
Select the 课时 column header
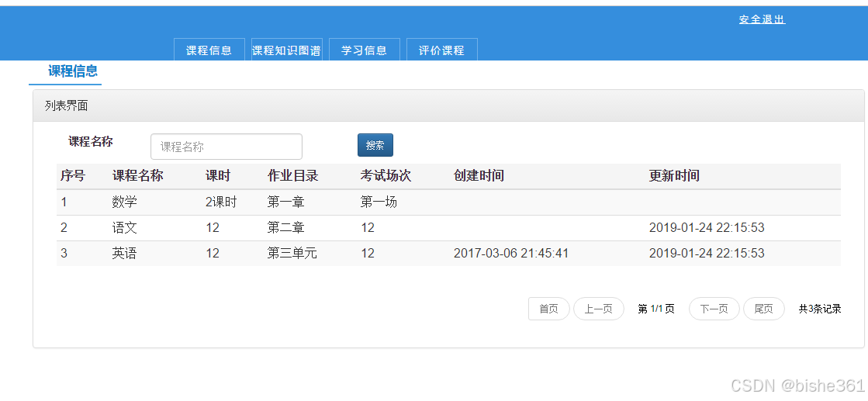218,176
